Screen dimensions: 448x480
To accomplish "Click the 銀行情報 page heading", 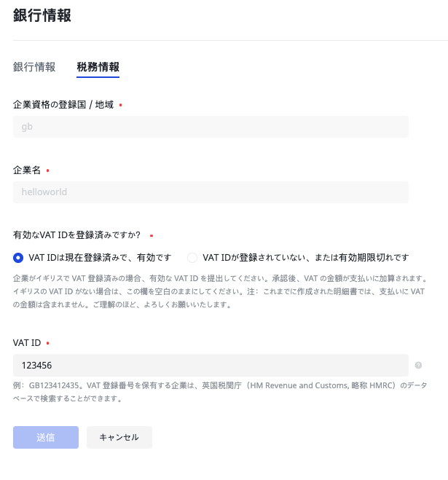I will pyautogui.click(x=42, y=16).
